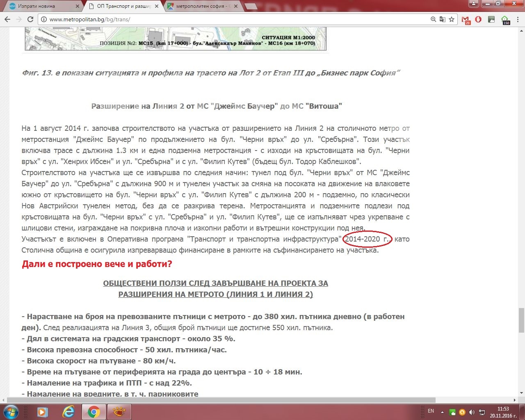Click the red ad blocker extension icon
This screenshot has height=420, width=525.
pyautogui.click(x=478, y=19)
